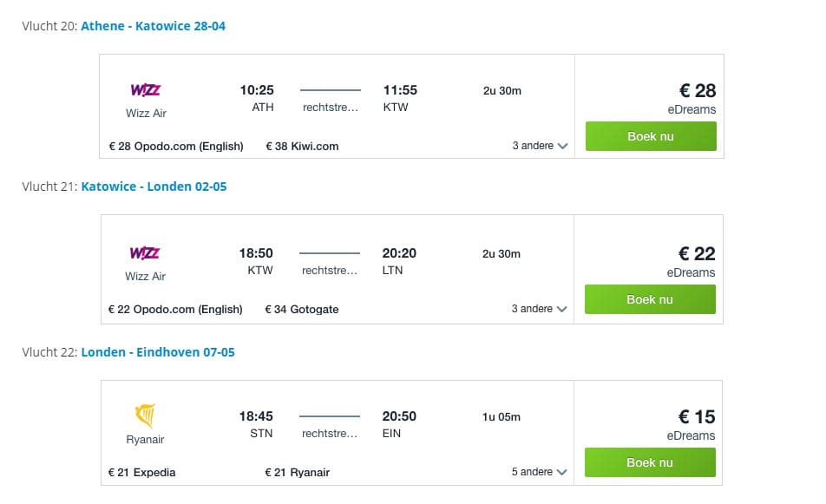
Task: Click the Wizz Air logo for Katowice-Londen flight
Action: point(144,253)
